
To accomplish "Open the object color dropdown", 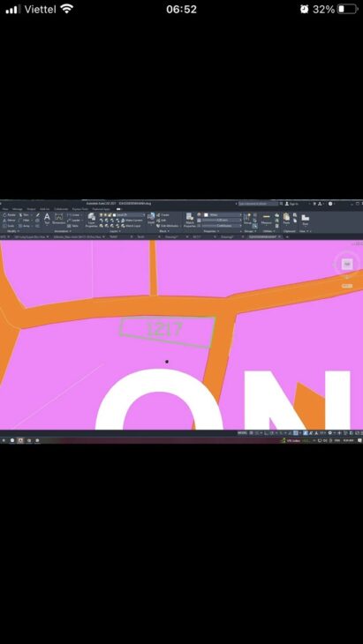I will pyautogui.click(x=222, y=214).
